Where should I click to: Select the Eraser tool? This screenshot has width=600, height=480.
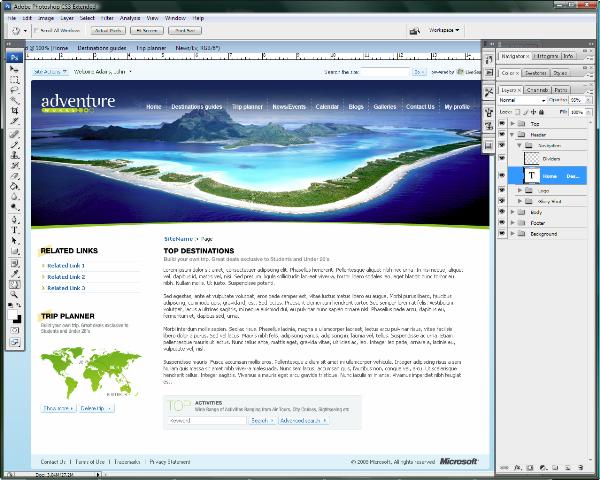click(x=14, y=176)
